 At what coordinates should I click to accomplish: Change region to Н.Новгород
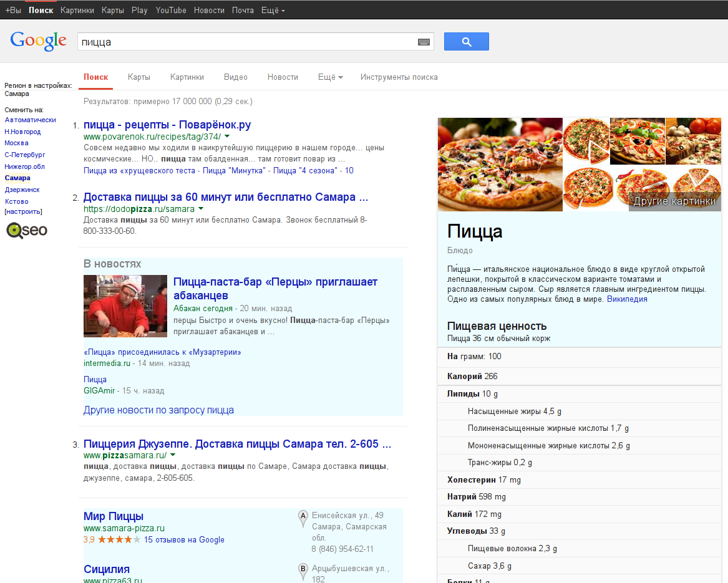(x=22, y=132)
